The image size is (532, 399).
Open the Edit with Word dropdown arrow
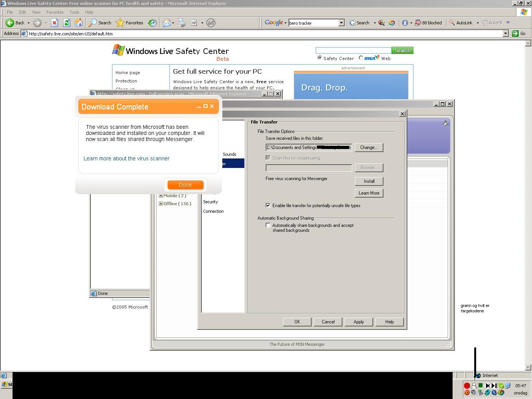tap(202, 23)
